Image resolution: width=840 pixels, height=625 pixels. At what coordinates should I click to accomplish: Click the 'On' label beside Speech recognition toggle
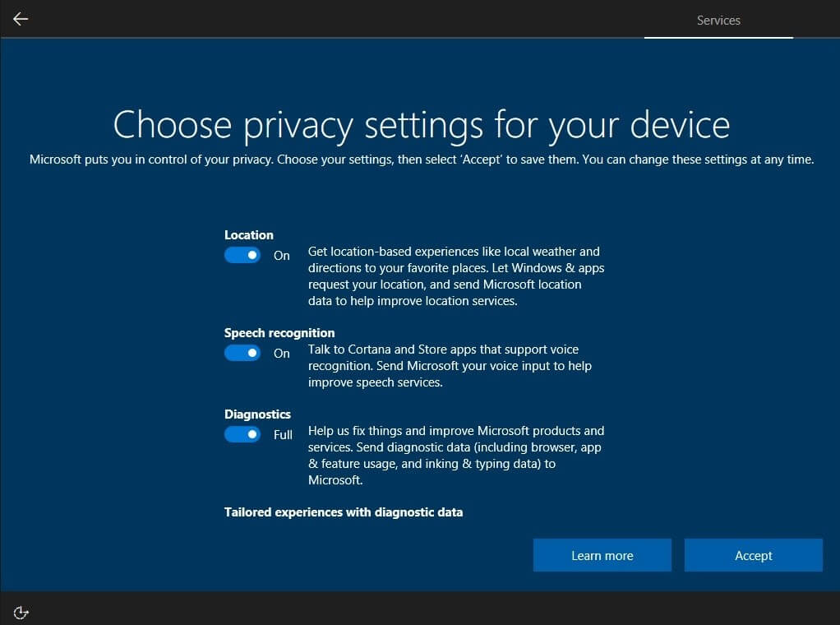[282, 354]
